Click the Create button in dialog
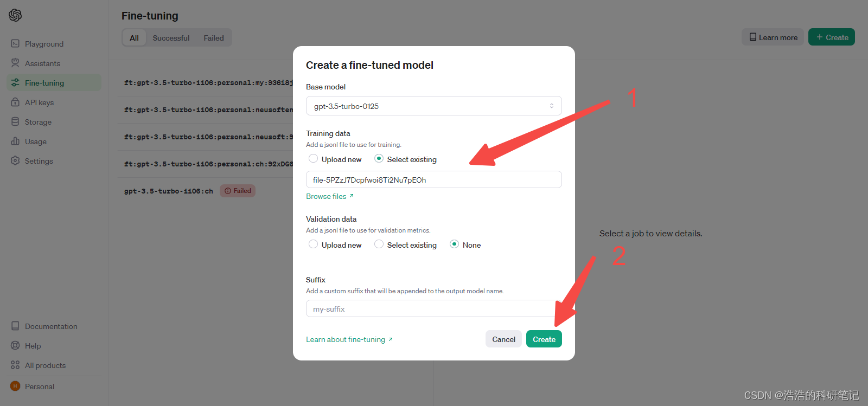868x406 pixels. coord(544,339)
